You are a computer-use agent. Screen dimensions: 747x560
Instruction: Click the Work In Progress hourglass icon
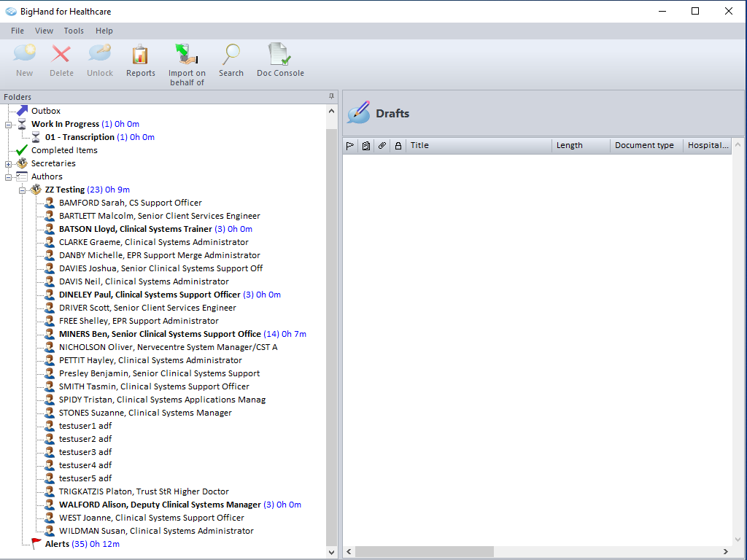click(22, 124)
